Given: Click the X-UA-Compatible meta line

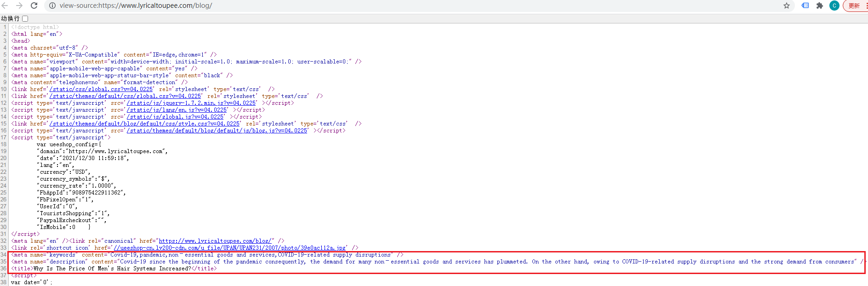Looking at the screenshot, I should point(114,55).
